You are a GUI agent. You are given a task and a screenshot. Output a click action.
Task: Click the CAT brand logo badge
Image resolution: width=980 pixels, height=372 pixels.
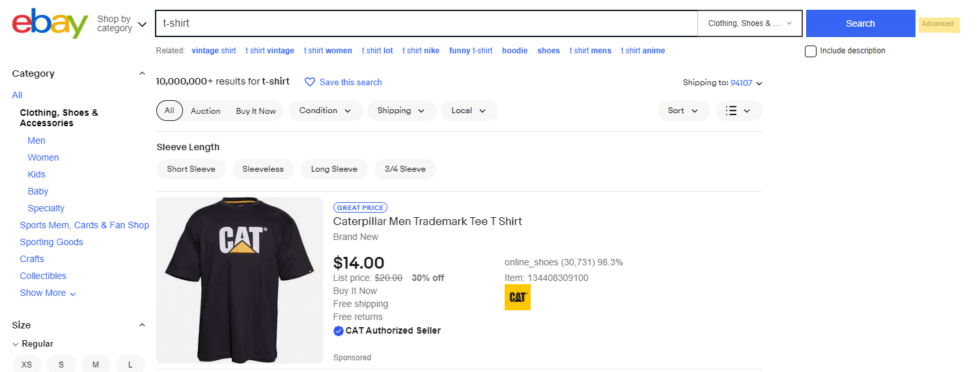click(517, 297)
